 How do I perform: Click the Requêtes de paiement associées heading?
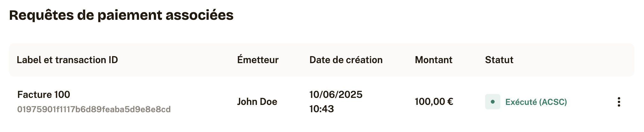(121, 15)
